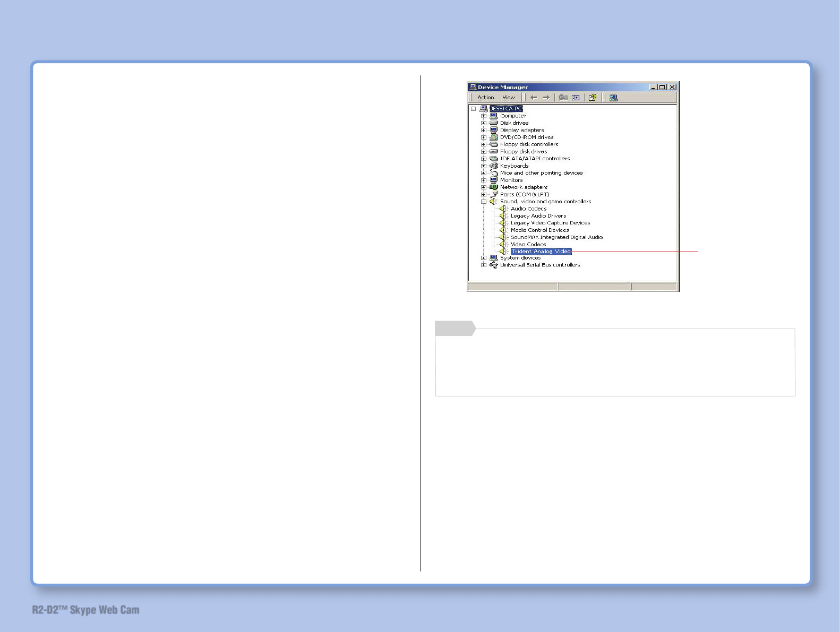
Task: Click the Forward arrow toolbar icon
Action: [546, 98]
